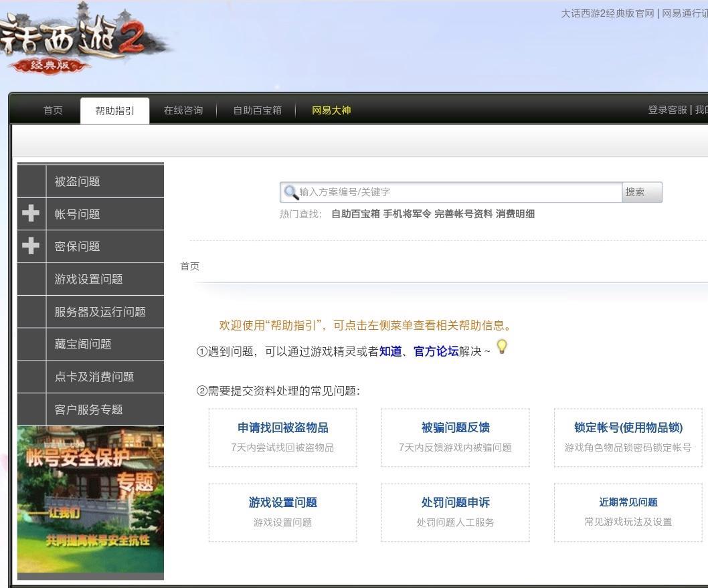
Task: Click hot search 自助百宝箱 link
Action: [x=355, y=214]
